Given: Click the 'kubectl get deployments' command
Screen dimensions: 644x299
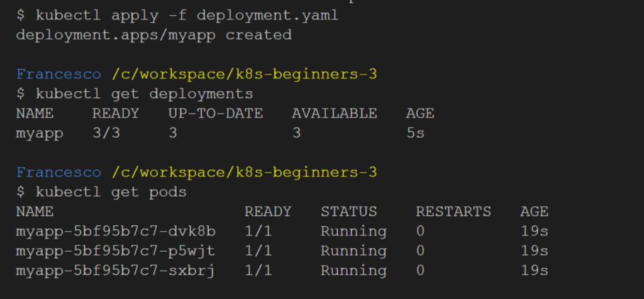Looking at the screenshot, I should click(x=143, y=94).
